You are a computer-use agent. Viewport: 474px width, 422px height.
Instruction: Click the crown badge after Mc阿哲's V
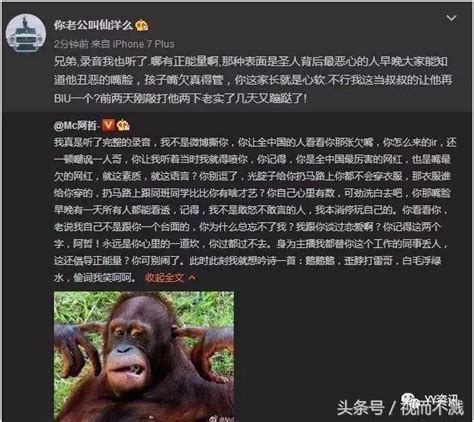point(123,125)
